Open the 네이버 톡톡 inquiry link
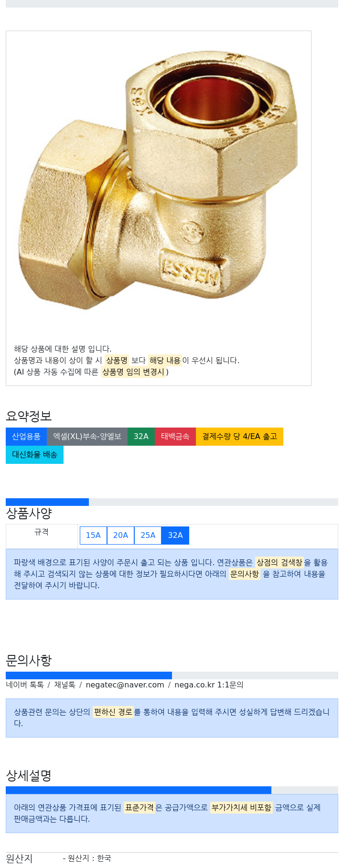Viewport: 344px width, 868px height. point(25,685)
